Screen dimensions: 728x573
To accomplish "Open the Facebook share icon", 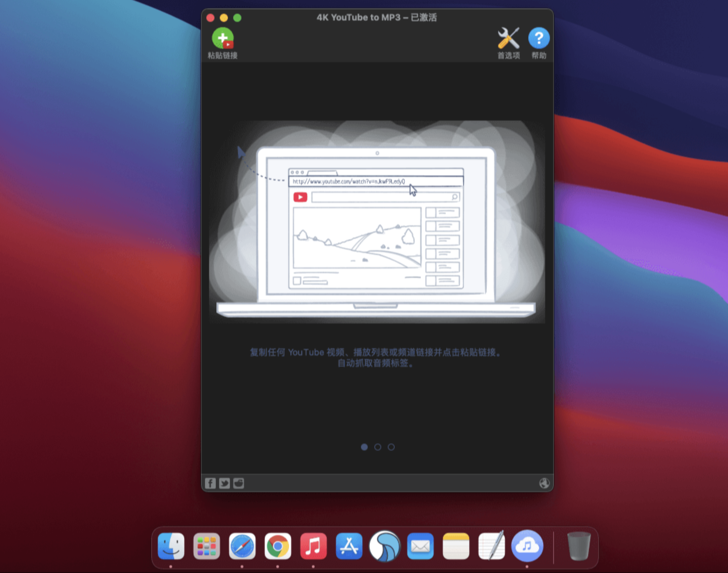I will [210, 483].
